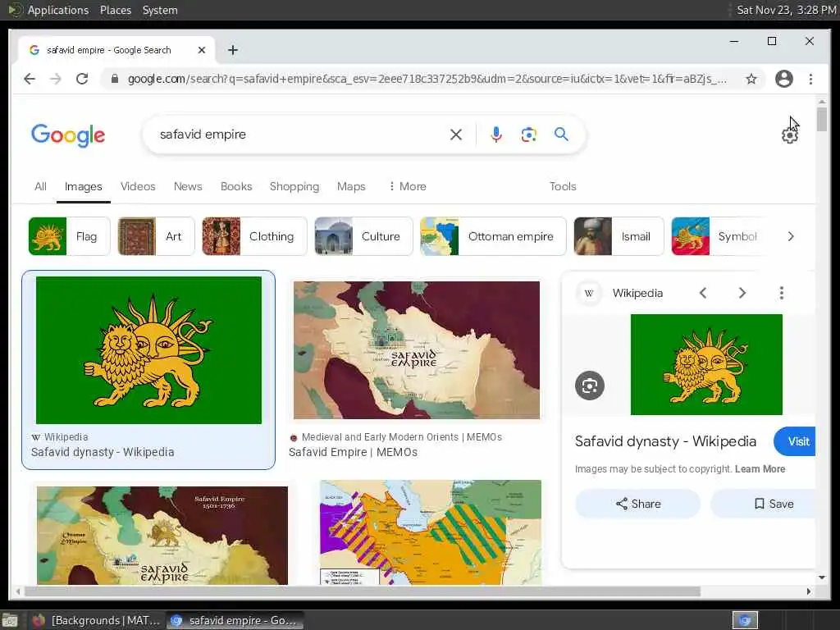Expand the More search categories menu
This screenshot has height=630, width=840.
407,186
